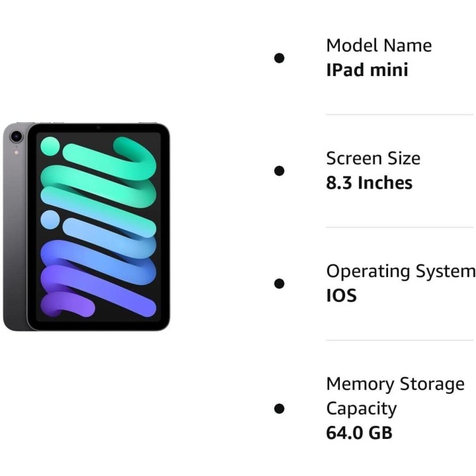This screenshot has width=476, height=476.
Task: Click the "Screen Size" label
Action: coord(373,159)
